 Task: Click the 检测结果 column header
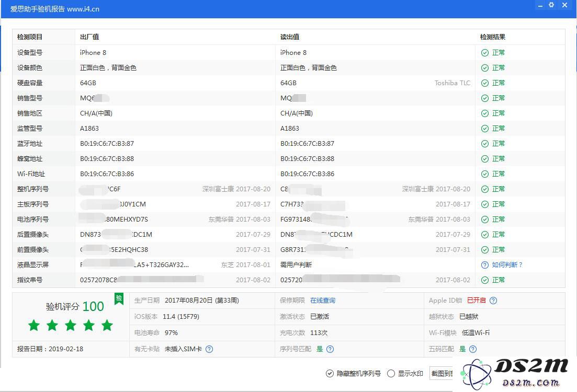(493, 37)
